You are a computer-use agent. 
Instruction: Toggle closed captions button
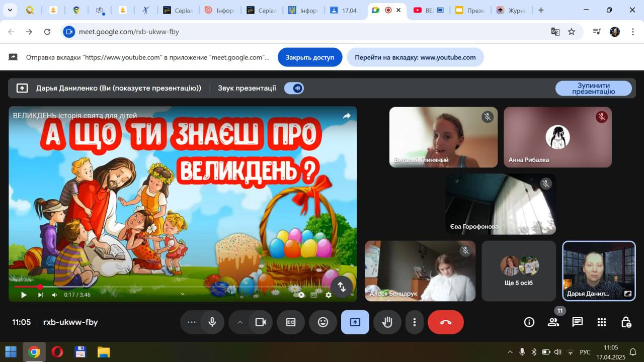(290, 322)
